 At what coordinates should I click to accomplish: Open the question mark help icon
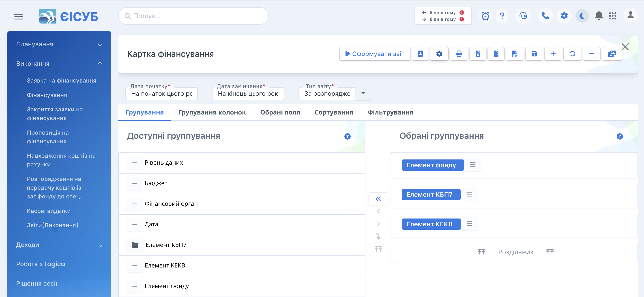[502, 16]
